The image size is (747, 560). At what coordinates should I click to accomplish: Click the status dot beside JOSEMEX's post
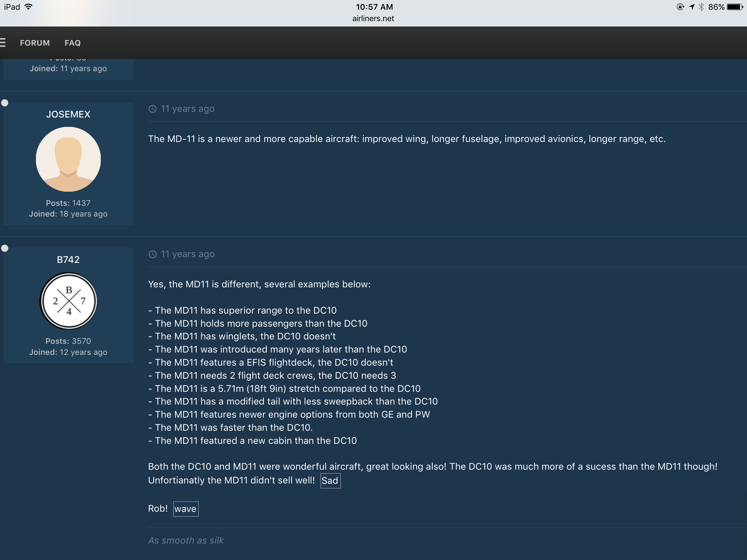(x=5, y=103)
